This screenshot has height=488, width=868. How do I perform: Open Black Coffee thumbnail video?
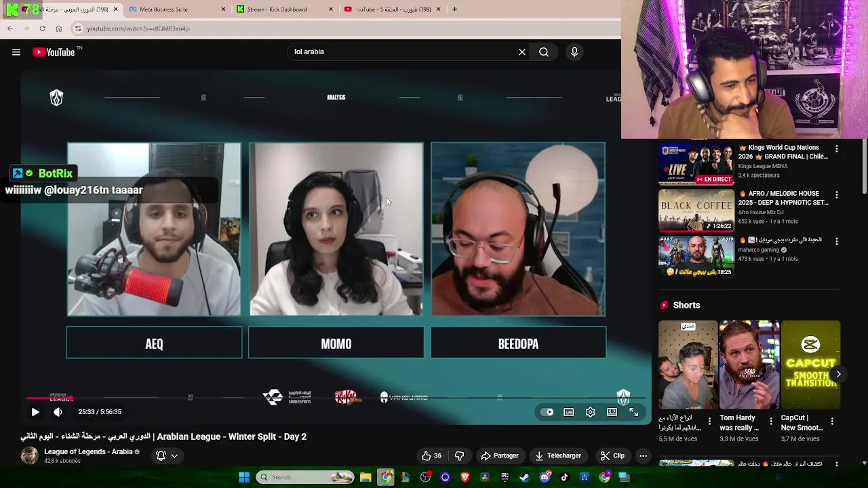coord(696,210)
